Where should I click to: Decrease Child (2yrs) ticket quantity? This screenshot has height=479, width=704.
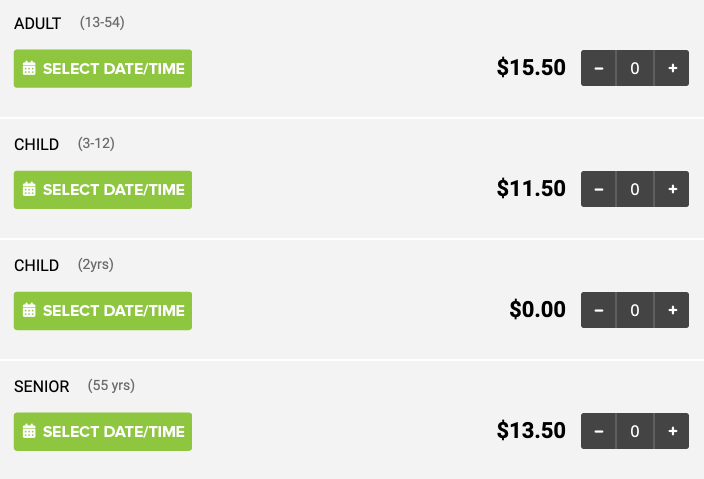(x=598, y=310)
